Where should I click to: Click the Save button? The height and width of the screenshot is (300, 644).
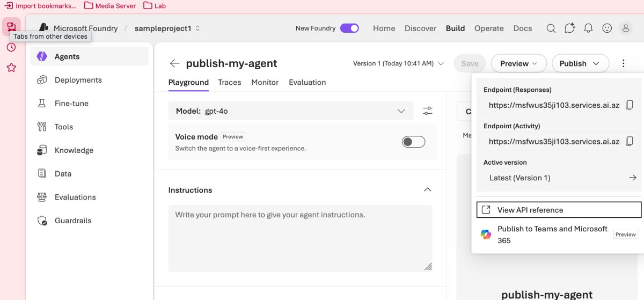click(470, 63)
